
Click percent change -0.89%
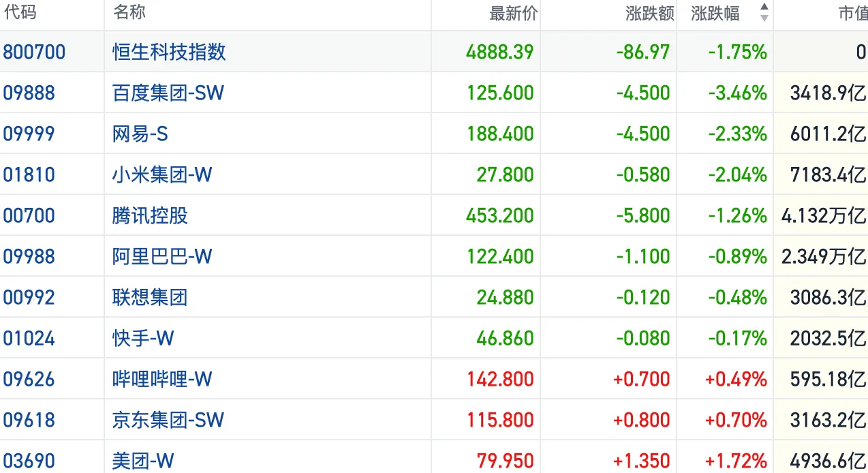pos(737,256)
